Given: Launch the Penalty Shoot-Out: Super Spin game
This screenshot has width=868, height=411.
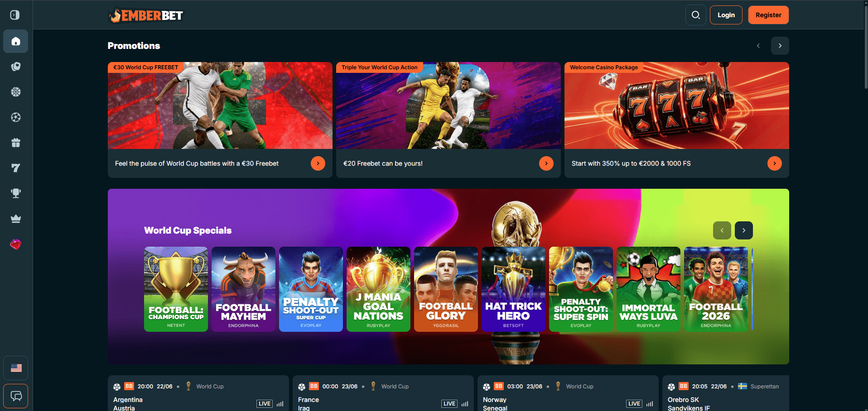Looking at the screenshot, I should click(x=581, y=289).
